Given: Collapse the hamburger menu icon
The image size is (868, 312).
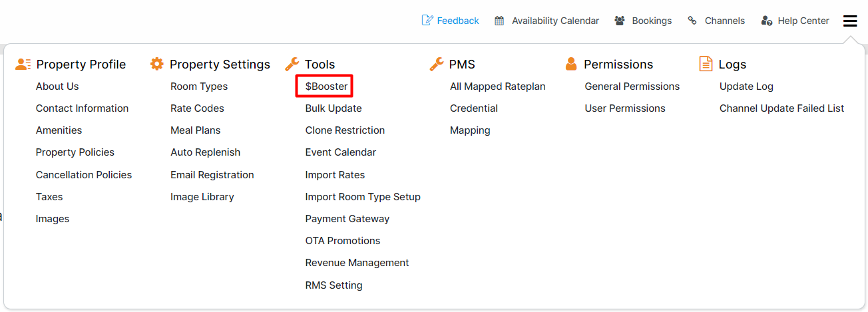Looking at the screenshot, I should [850, 21].
